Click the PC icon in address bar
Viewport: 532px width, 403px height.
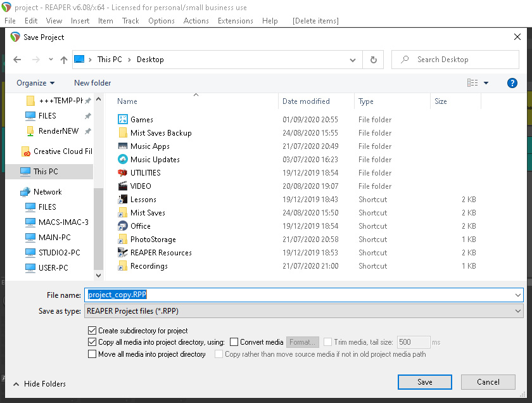point(79,60)
